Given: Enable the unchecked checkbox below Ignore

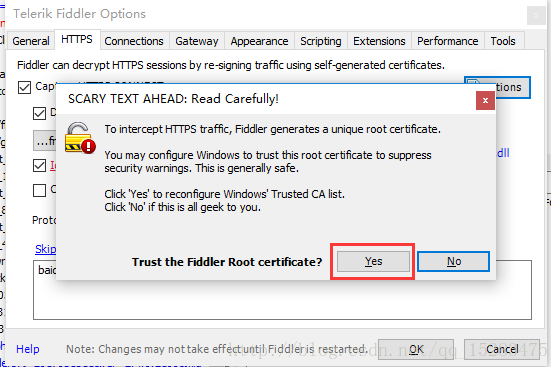Looking at the screenshot, I should click(x=39, y=190).
